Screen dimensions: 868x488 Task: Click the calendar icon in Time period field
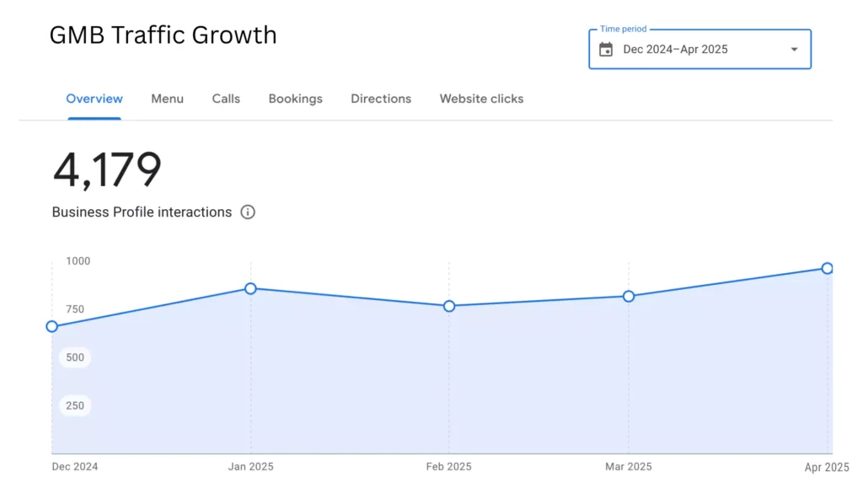(606, 49)
